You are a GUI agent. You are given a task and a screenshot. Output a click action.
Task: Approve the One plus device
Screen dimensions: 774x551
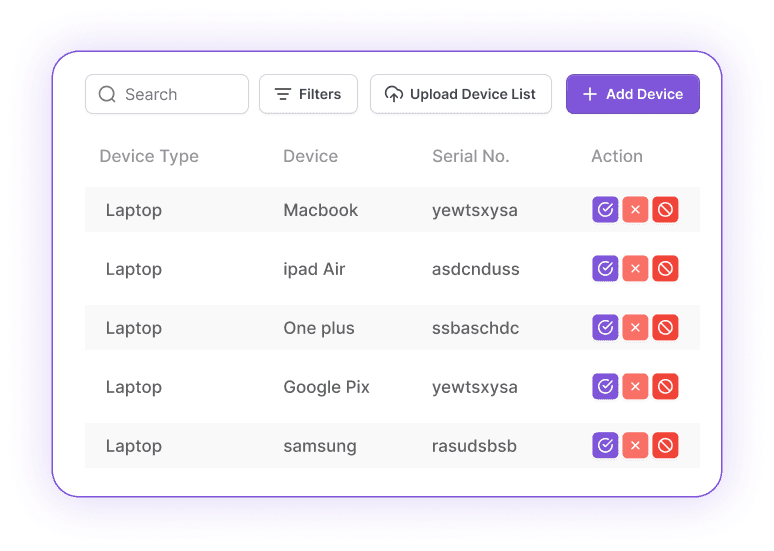point(605,328)
